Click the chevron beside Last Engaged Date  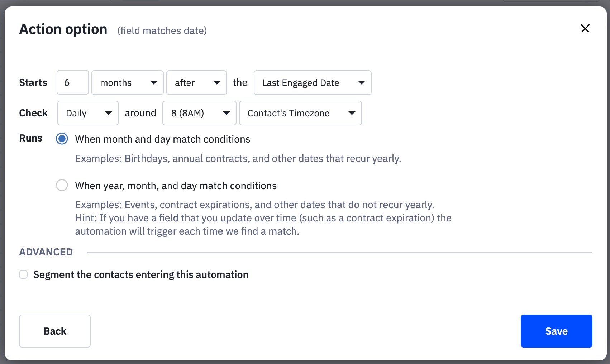361,83
